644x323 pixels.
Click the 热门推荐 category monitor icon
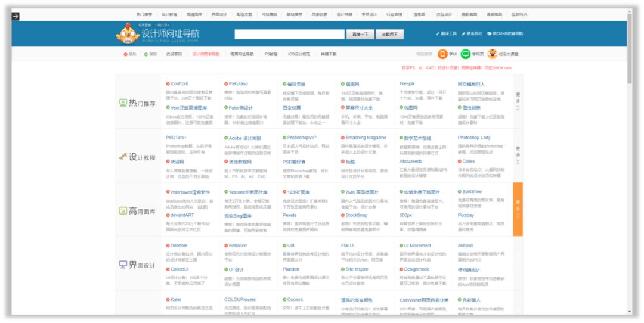(x=123, y=103)
